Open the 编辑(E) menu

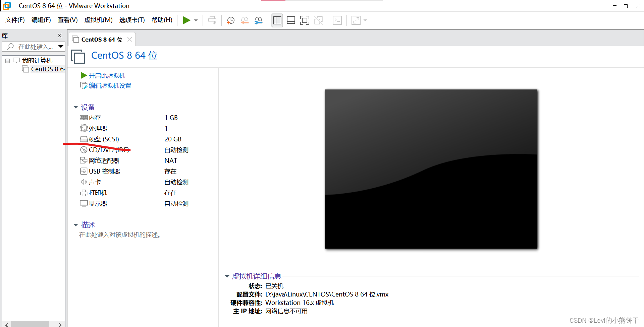pos(41,20)
